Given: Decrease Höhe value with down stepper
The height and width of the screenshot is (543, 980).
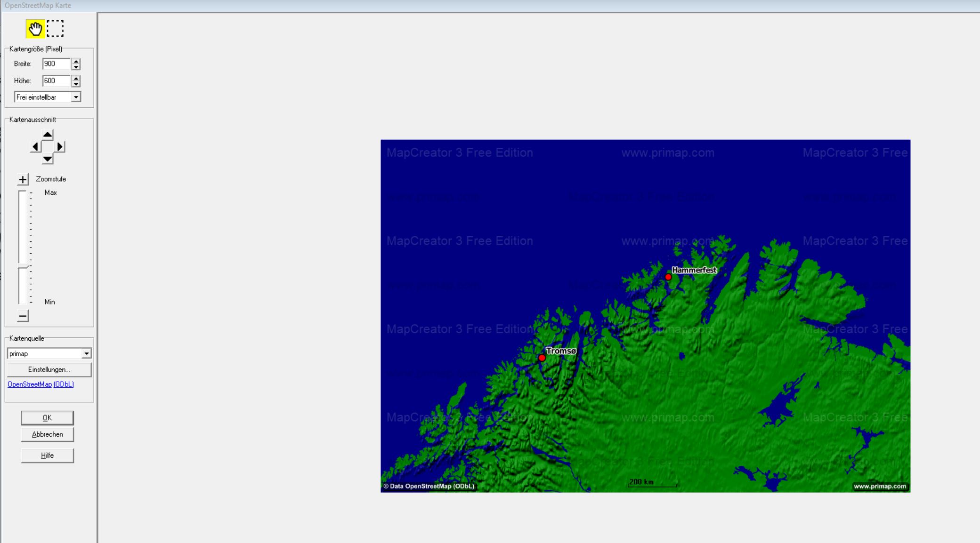Looking at the screenshot, I should click(76, 84).
